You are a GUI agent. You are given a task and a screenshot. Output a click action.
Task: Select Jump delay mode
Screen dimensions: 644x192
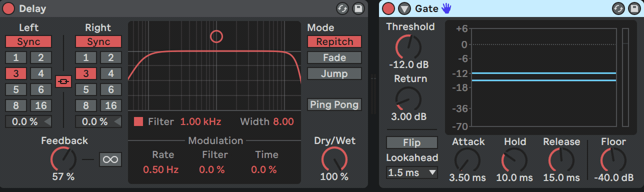[x=334, y=73]
